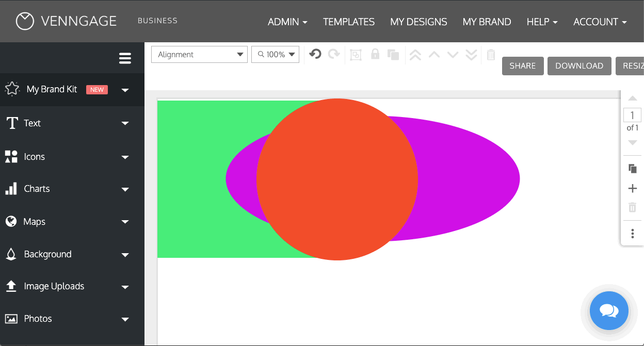Click the Background droplet icon
This screenshot has height=346, width=644.
pos(11,254)
